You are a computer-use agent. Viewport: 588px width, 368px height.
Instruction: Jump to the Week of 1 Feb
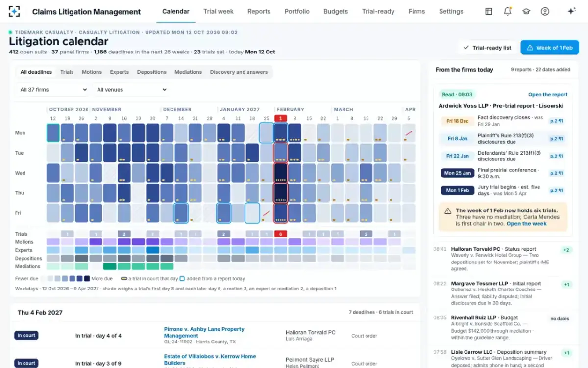[x=549, y=48]
